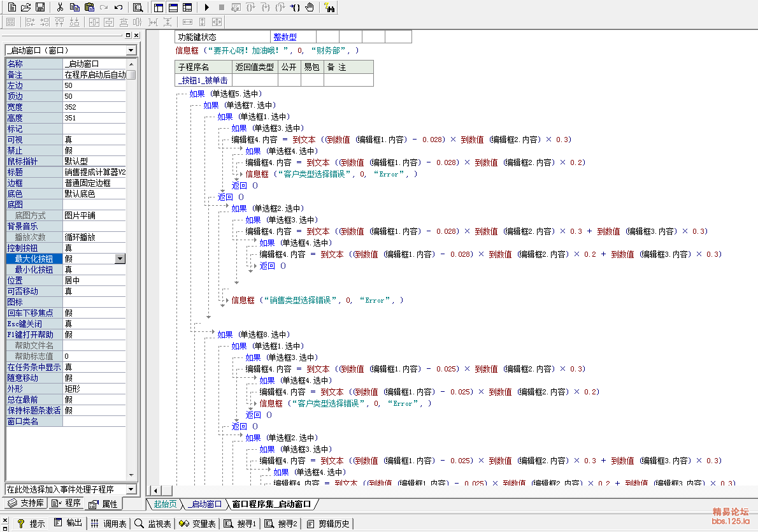Click the same-height sizing toolbar icon
This screenshot has height=532, width=758.
click(x=202, y=22)
